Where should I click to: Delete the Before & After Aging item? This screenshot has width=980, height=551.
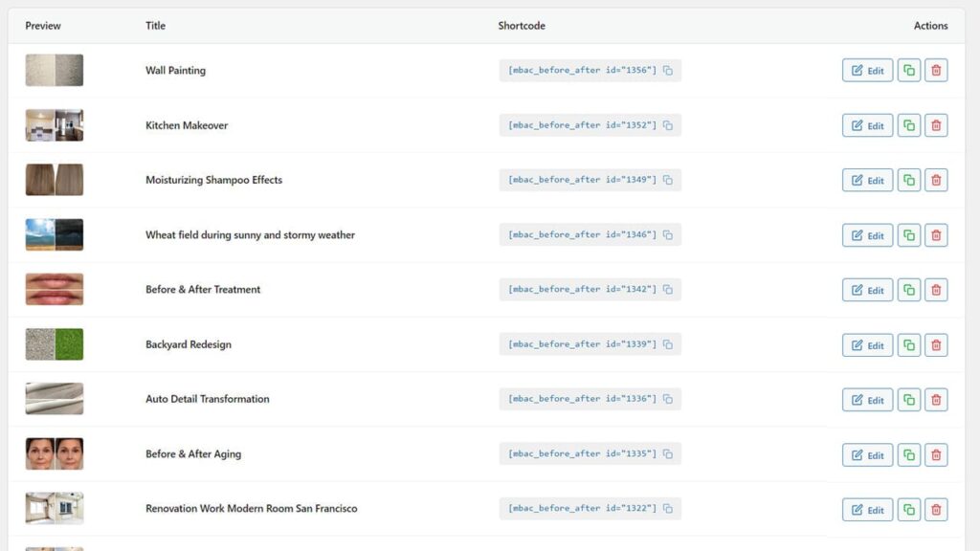coord(936,454)
